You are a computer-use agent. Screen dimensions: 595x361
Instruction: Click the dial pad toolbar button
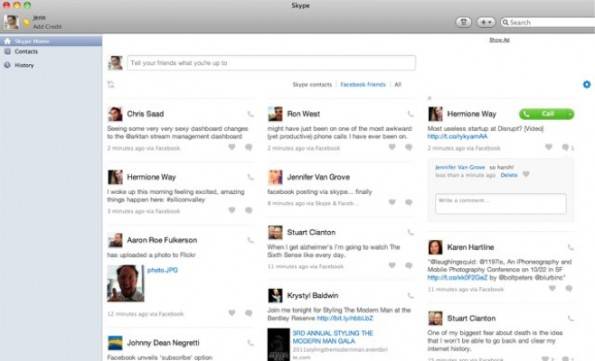(463, 22)
